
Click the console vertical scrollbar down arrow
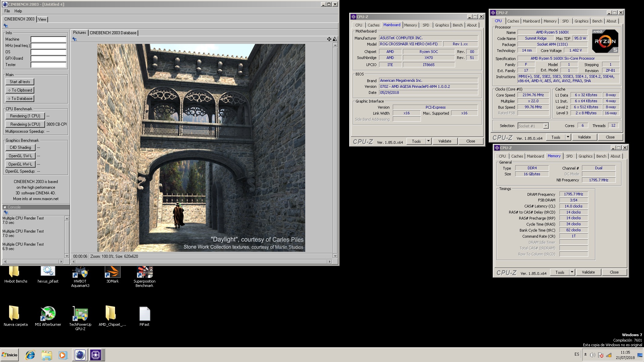click(x=67, y=256)
